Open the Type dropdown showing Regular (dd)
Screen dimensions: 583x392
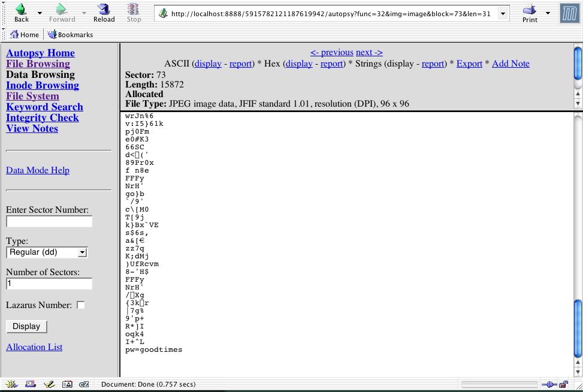point(47,252)
